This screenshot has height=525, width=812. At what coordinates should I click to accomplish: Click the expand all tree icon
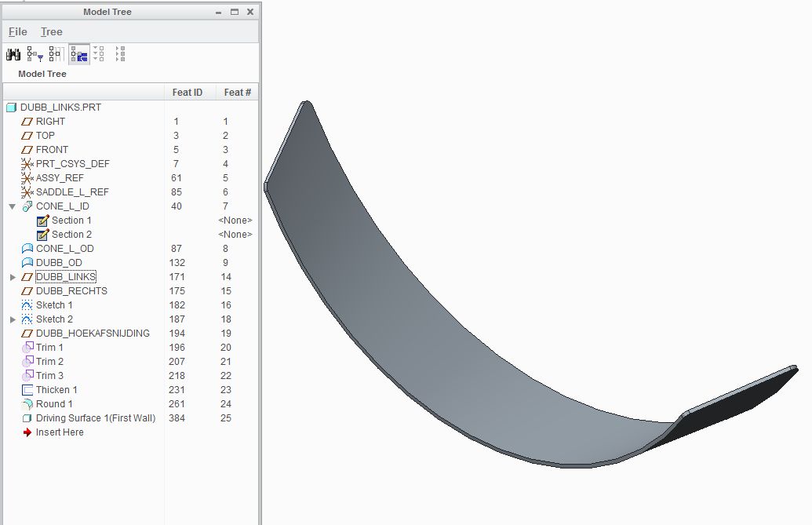click(x=99, y=54)
